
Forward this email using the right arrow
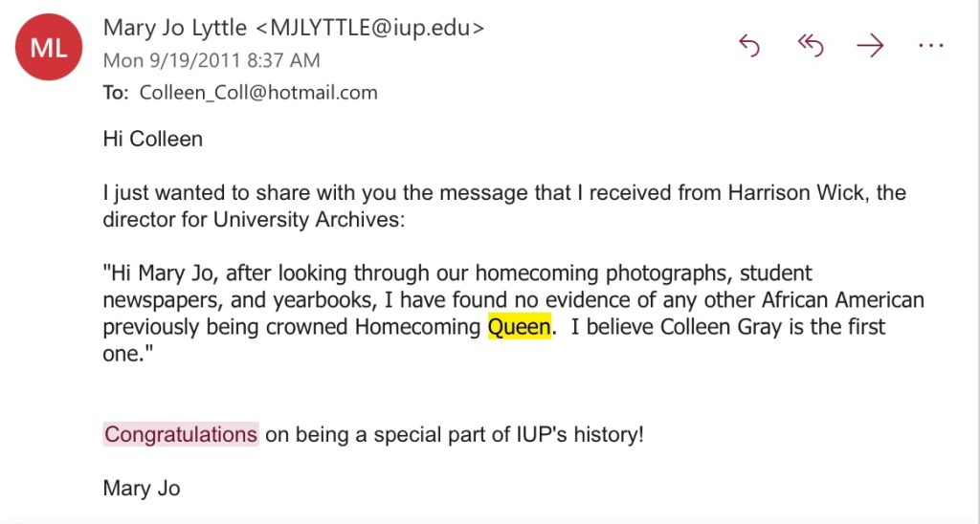click(870, 46)
